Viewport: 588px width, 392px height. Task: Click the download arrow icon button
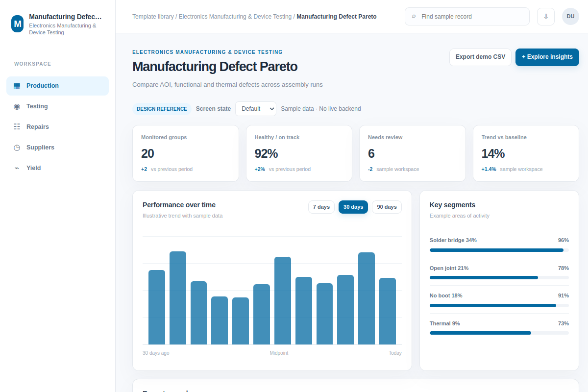click(546, 17)
